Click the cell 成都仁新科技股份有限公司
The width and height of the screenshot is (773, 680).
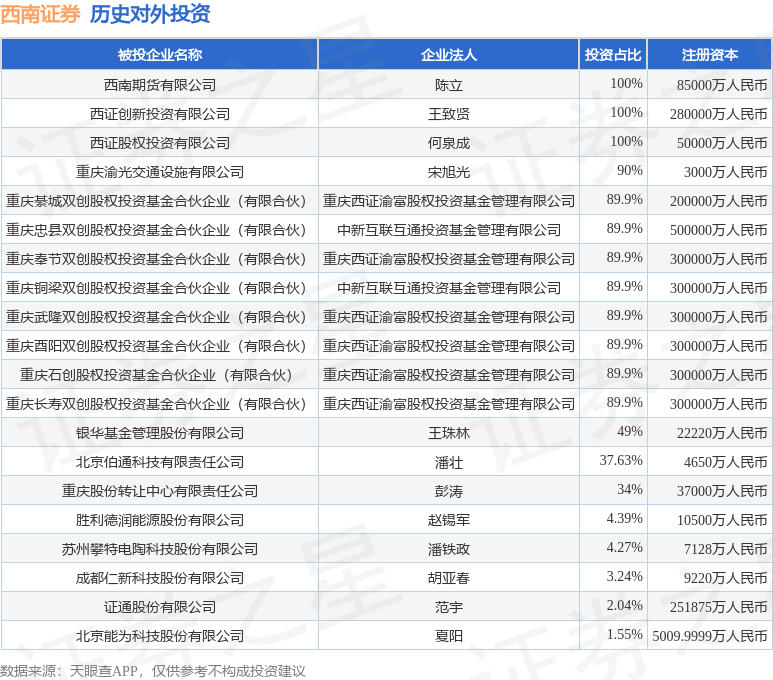pos(160,578)
